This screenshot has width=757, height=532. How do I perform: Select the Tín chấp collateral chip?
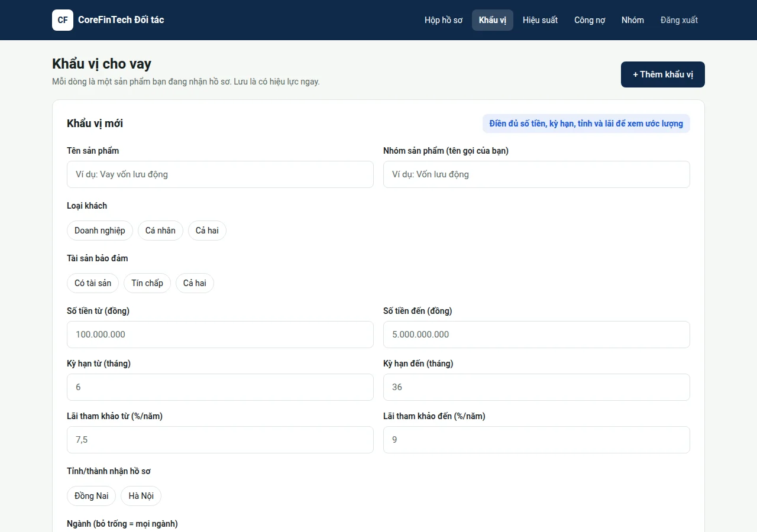(x=147, y=283)
